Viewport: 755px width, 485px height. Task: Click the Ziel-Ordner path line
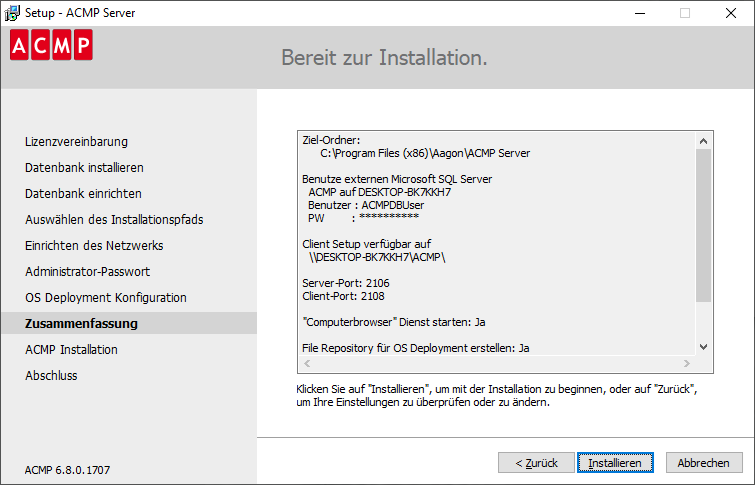click(x=425, y=153)
